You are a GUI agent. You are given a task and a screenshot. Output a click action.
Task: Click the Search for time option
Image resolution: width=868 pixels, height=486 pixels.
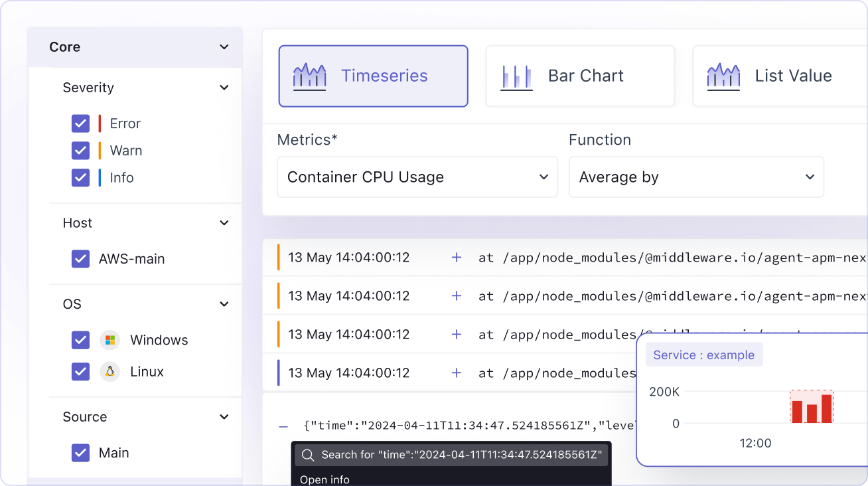click(451, 455)
